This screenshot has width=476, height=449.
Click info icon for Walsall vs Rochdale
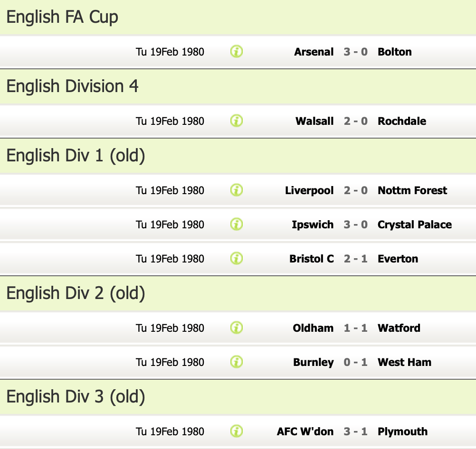tap(237, 121)
